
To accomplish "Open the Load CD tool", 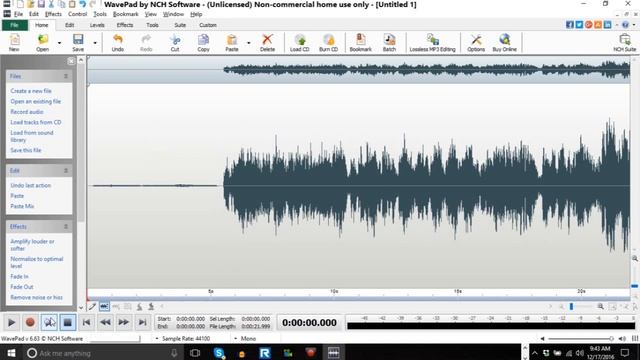I will pyautogui.click(x=300, y=42).
